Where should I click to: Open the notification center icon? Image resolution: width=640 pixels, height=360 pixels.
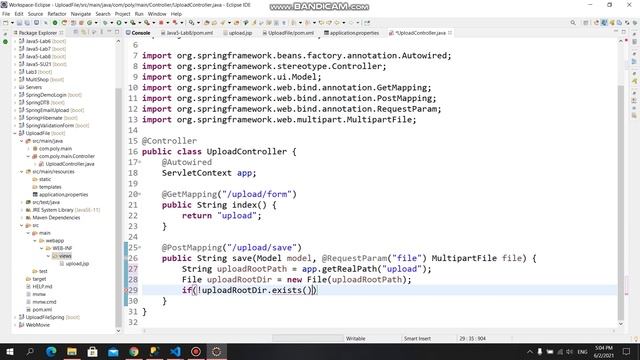pyautogui.click(x=627, y=351)
